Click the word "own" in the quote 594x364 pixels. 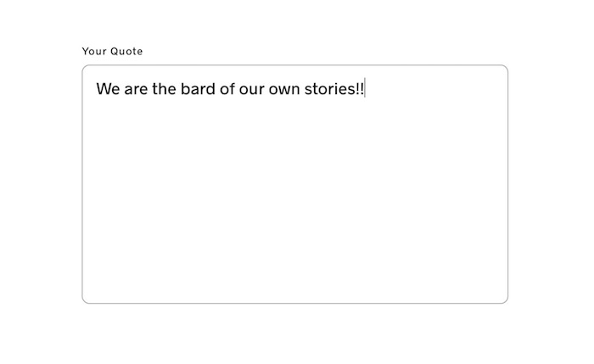pos(284,89)
